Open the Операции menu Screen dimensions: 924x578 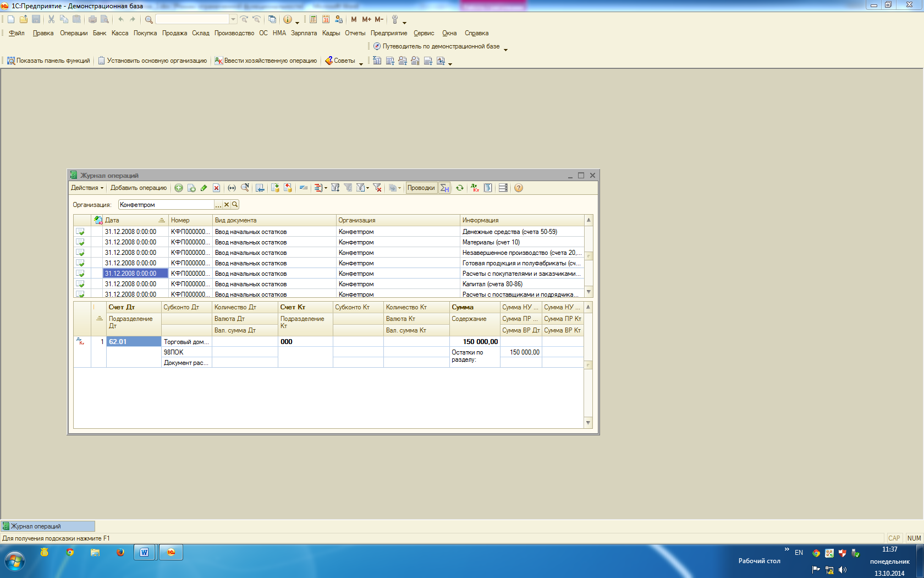[74, 33]
